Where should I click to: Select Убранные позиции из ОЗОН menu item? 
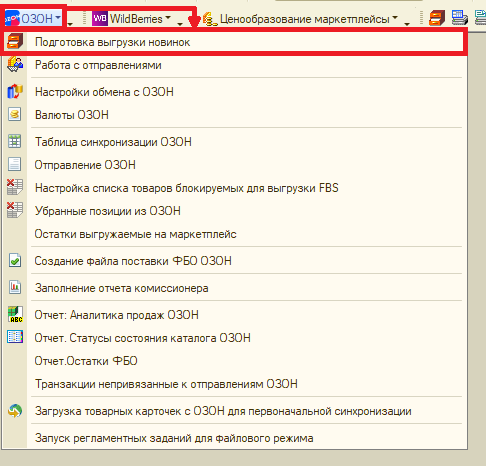108,211
